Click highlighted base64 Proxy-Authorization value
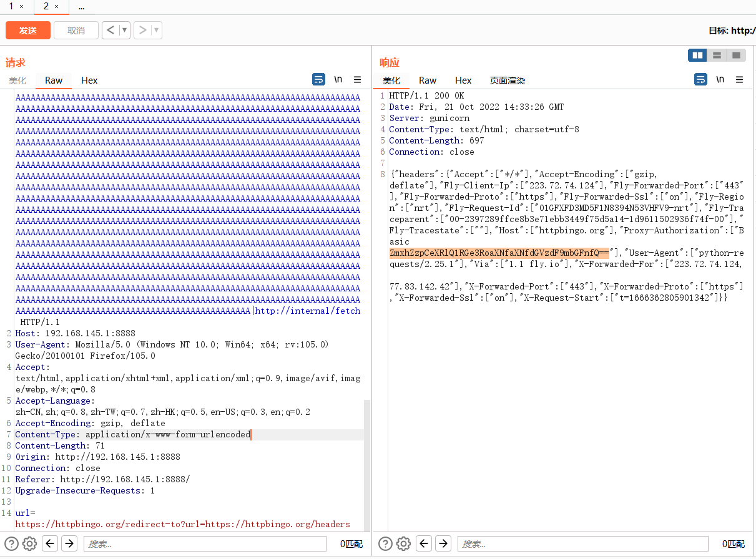This screenshot has height=559, width=756. pyautogui.click(x=499, y=253)
